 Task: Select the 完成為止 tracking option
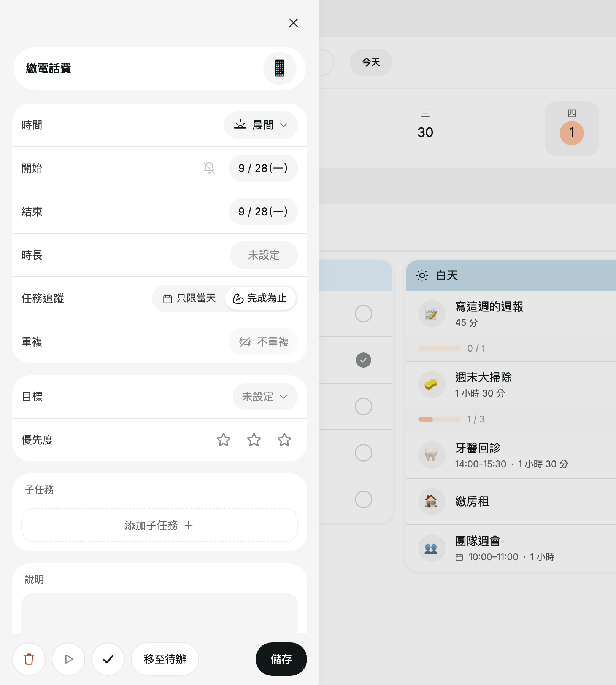click(x=260, y=298)
